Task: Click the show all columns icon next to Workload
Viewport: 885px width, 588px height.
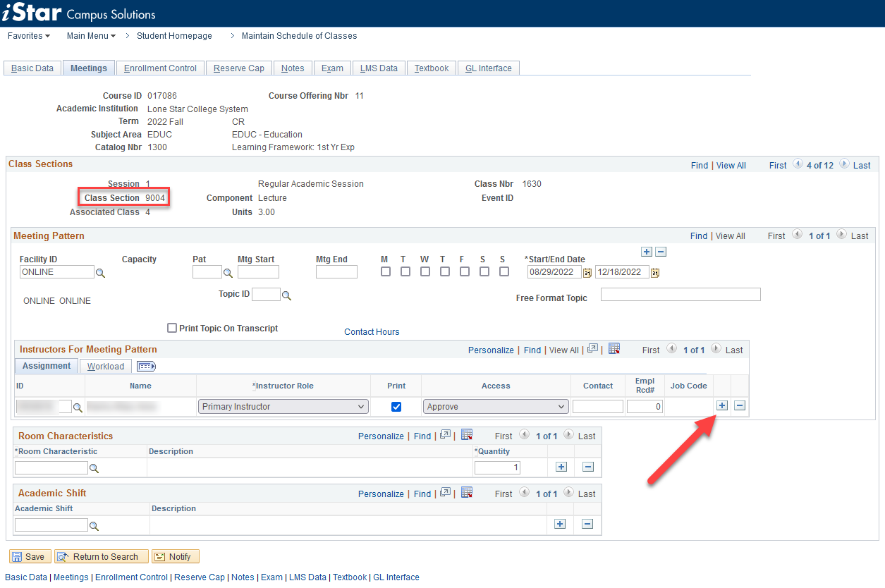Action: pos(146,367)
